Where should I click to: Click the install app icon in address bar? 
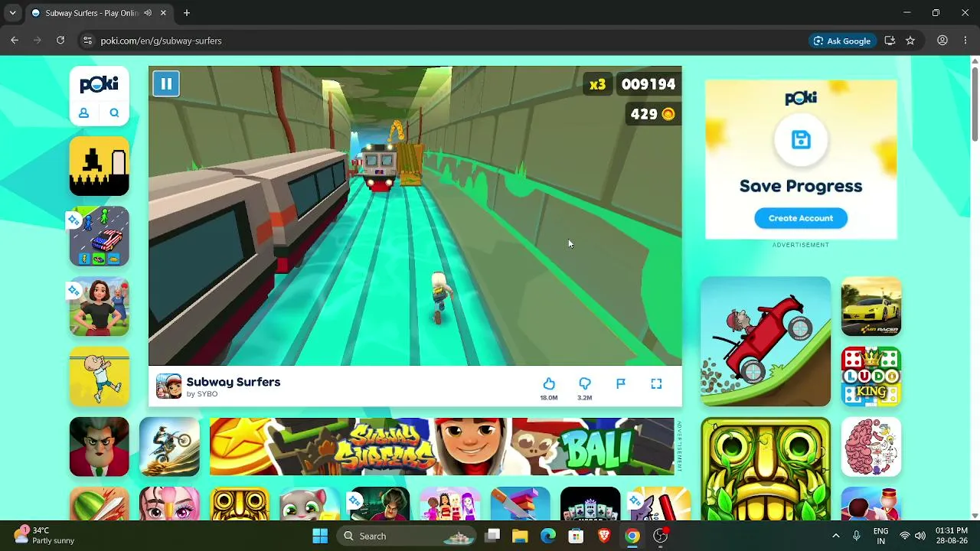tap(890, 41)
